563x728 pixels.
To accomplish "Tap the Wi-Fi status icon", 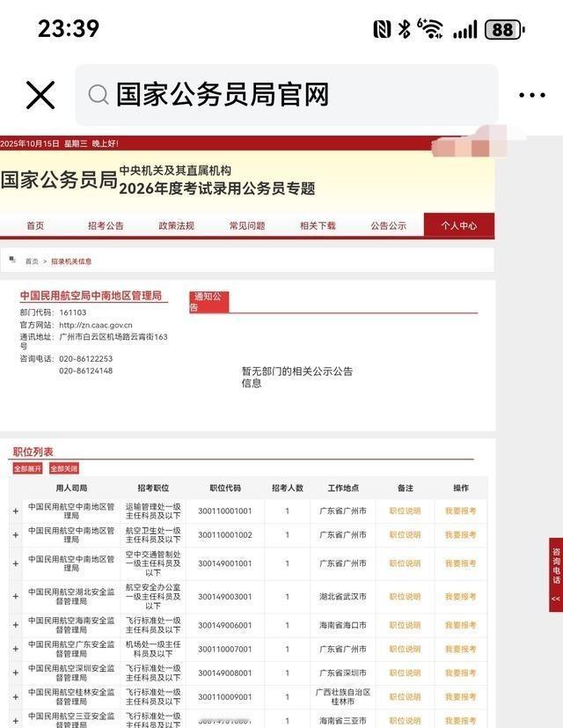I will click(430, 29).
